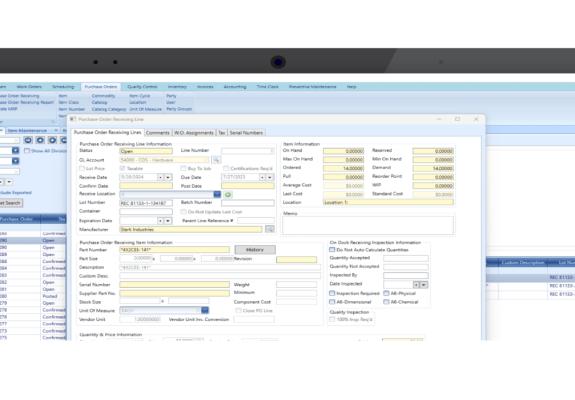Click the Receive Date stepper arrow

pyautogui.click(x=160, y=177)
